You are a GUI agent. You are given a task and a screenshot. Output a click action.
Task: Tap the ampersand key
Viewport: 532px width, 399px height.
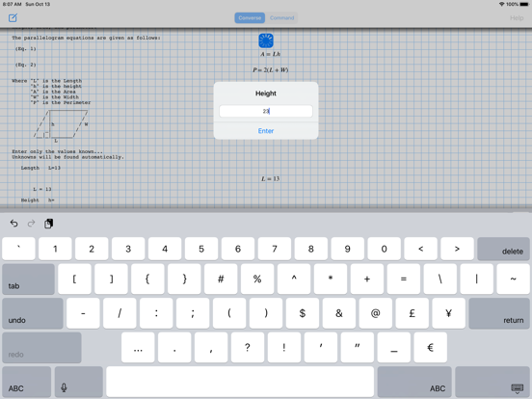(339, 313)
